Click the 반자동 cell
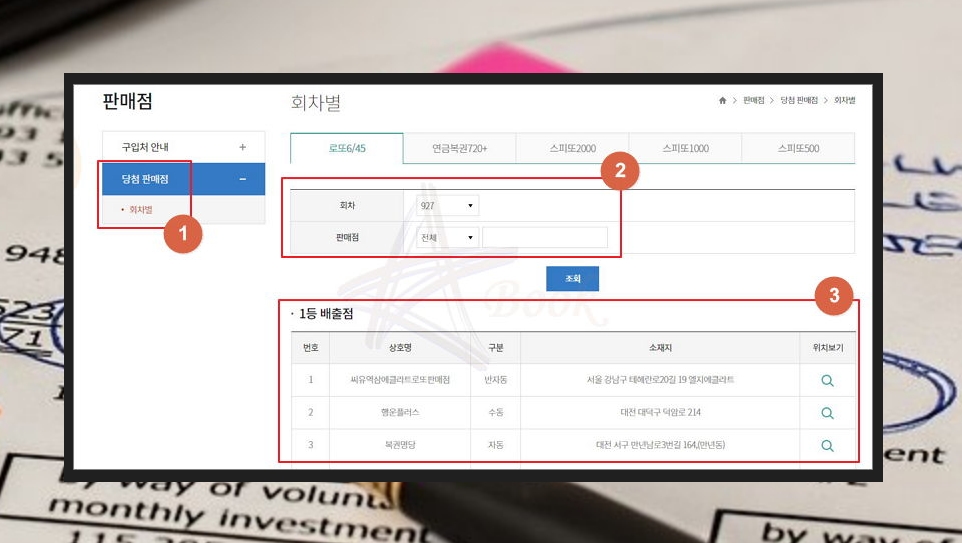Viewport: 962px width, 543px height. [x=495, y=380]
